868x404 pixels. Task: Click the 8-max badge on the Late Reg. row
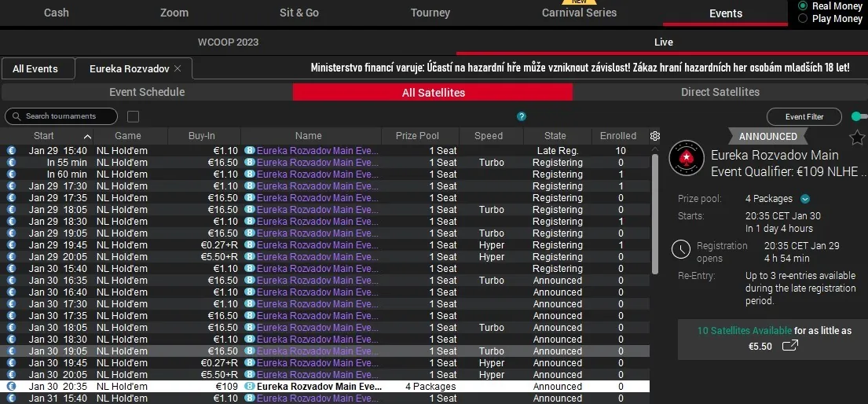[250, 151]
